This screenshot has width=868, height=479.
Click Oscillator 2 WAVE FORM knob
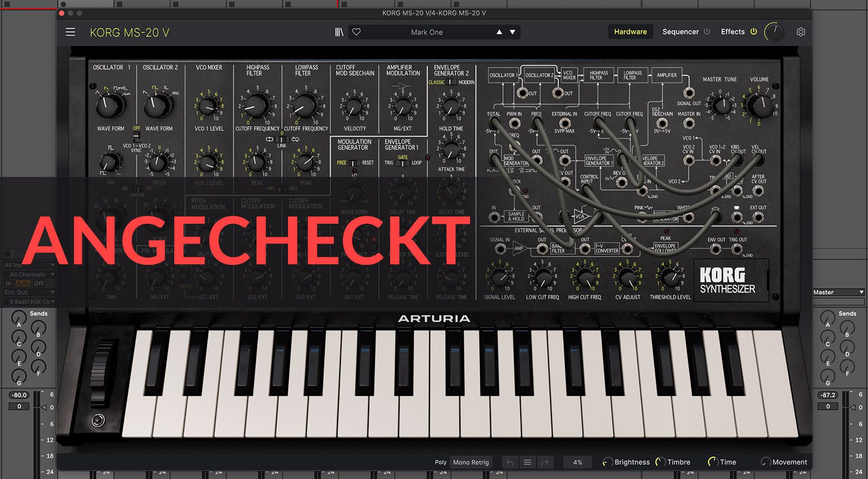158,105
